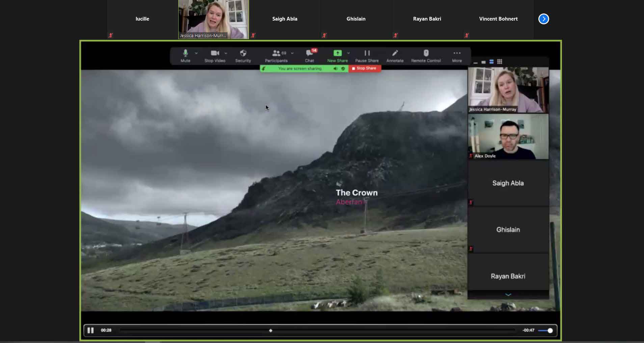This screenshot has width=644, height=343.
Task: Click the video progress scrubber marker
Action: (x=271, y=331)
